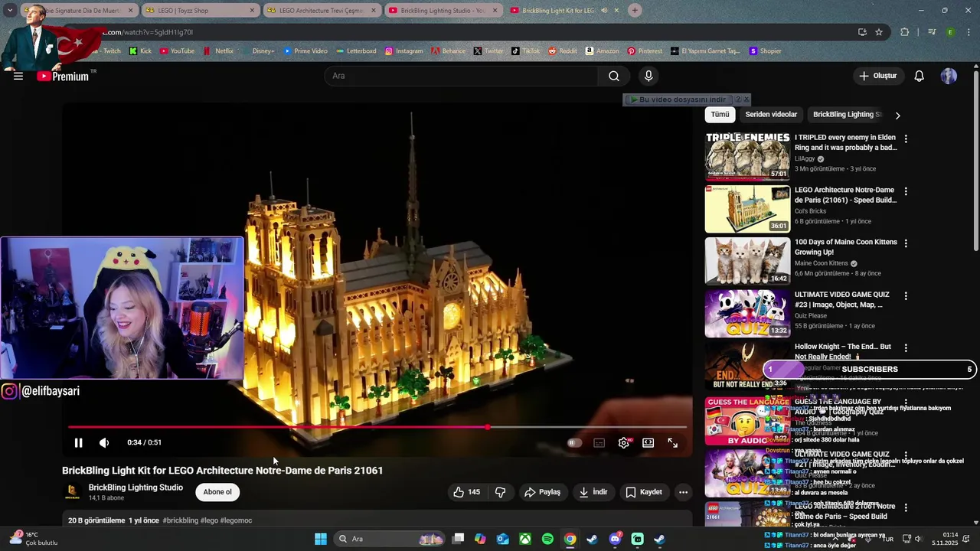Bookmark this page with the star
This screenshot has height=551, width=980.
point(879,32)
